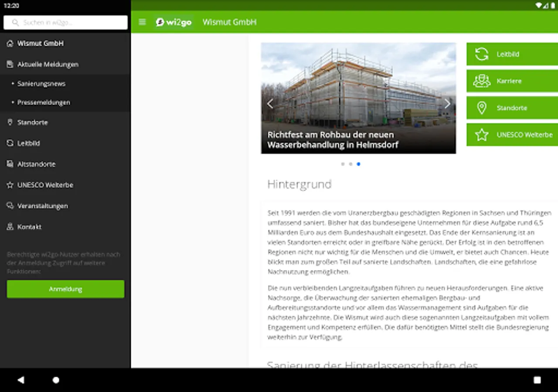This screenshot has height=392, width=558.
Task: Tap the Android recent apps square button
Action: [x=537, y=380]
